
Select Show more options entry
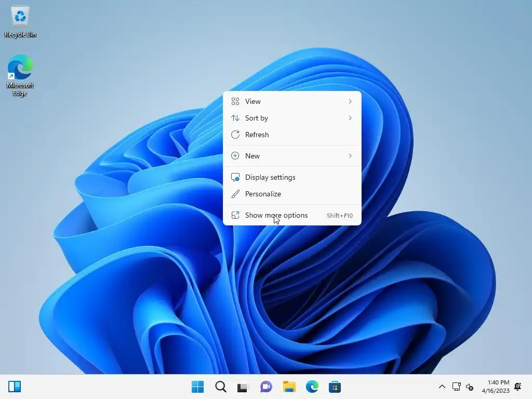[292, 215]
